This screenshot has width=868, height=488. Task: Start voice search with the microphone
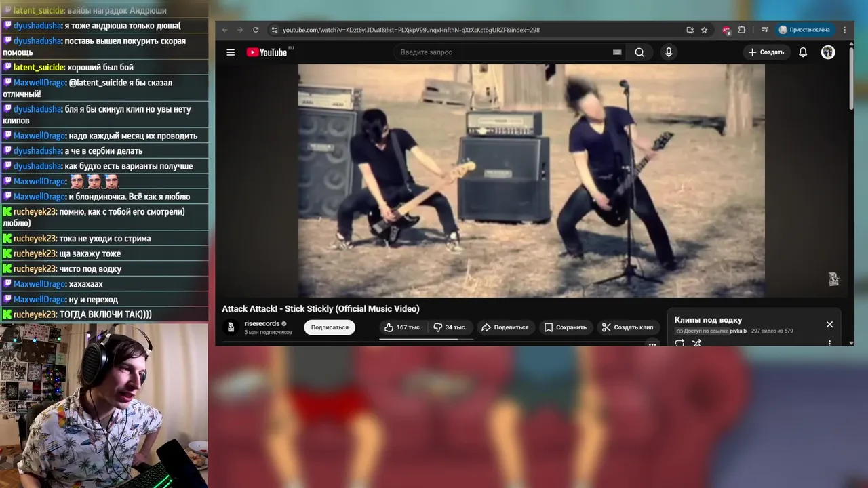pos(669,52)
